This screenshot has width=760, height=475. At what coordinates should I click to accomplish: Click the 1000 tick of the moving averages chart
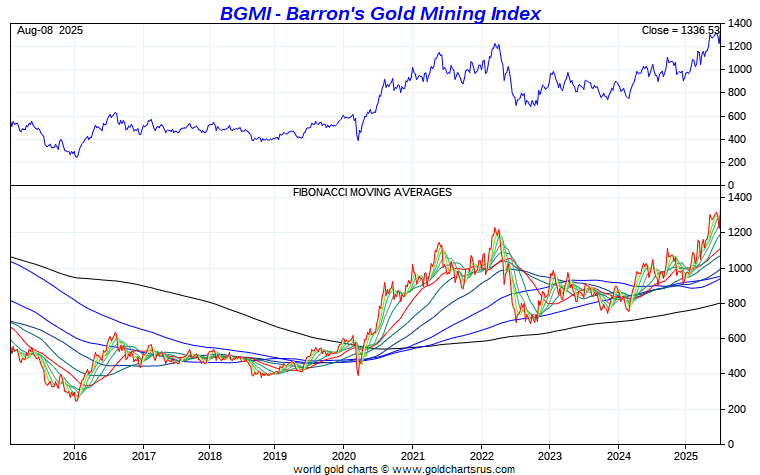(x=740, y=268)
